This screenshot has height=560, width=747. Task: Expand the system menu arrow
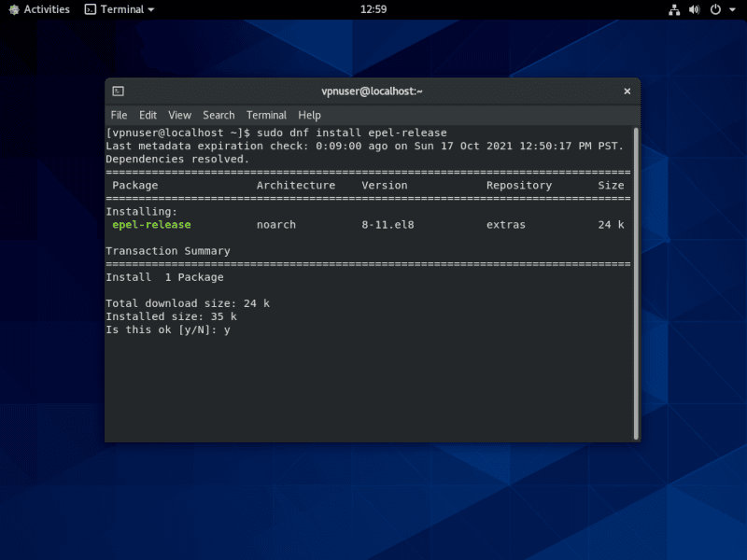click(x=732, y=9)
